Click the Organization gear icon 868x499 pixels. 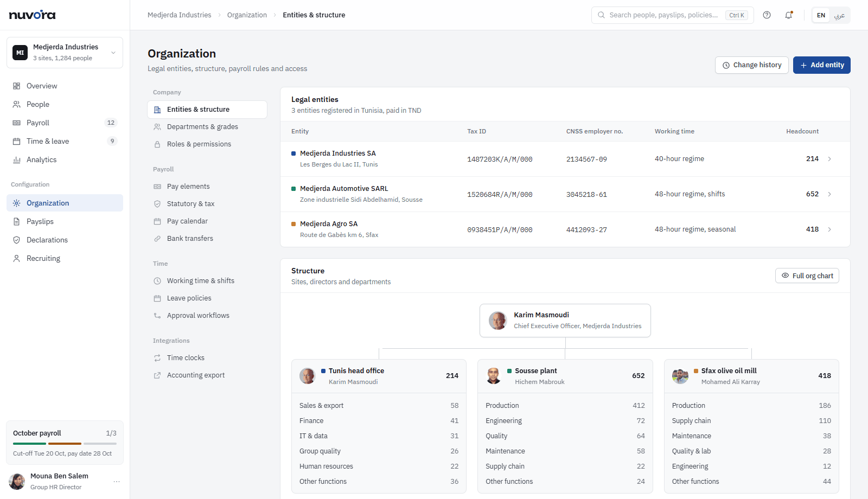pos(17,203)
